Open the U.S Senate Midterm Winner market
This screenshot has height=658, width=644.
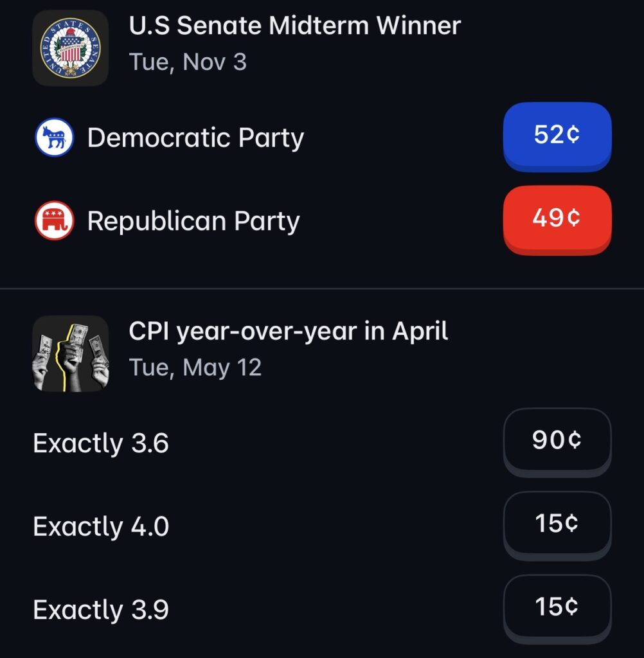[294, 26]
